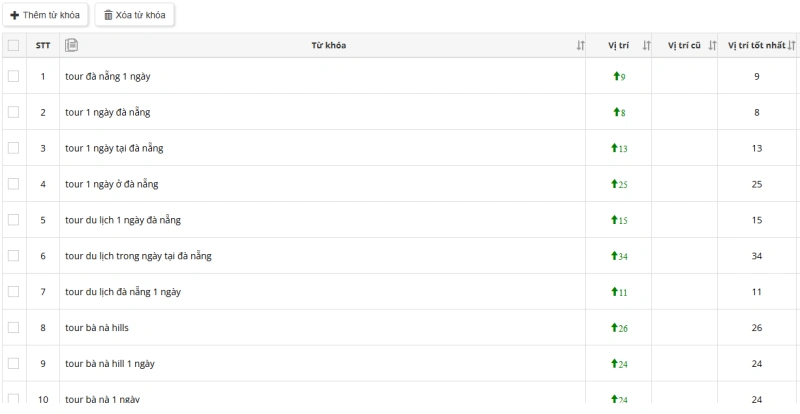Click the green up arrow beside position 26

point(614,328)
